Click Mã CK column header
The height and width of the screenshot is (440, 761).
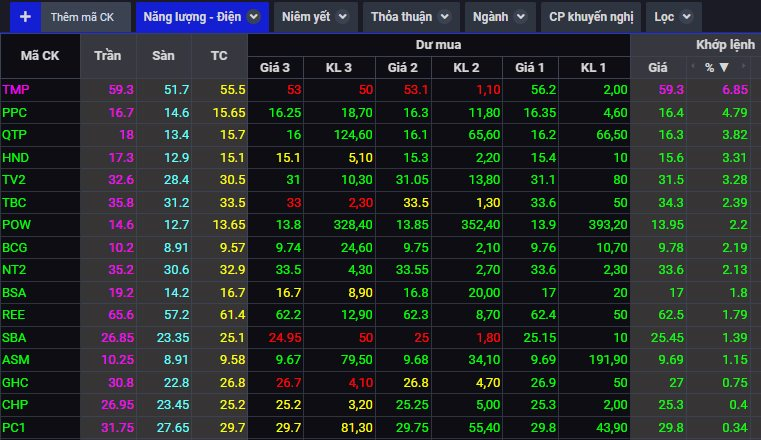(x=40, y=56)
